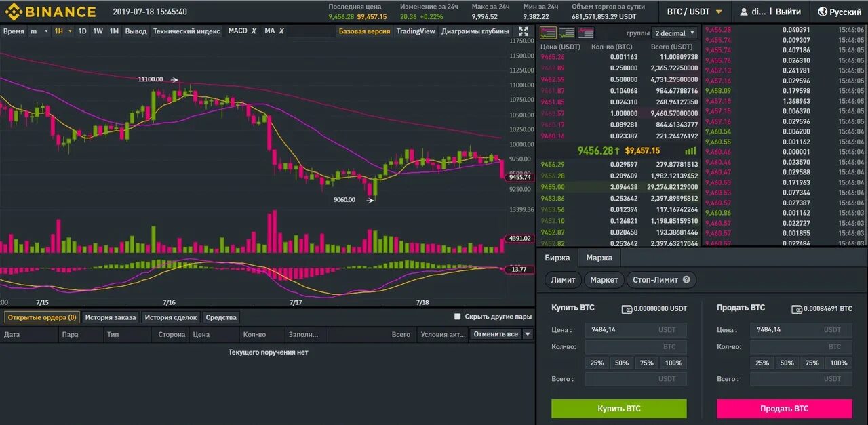Focus sell price field showing 9484,14
The width and height of the screenshot is (868, 425).
pos(802,330)
